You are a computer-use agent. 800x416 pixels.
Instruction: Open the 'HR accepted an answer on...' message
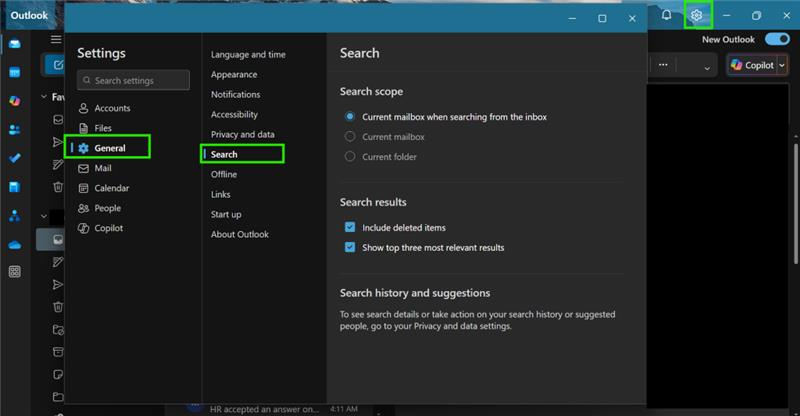click(264, 409)
